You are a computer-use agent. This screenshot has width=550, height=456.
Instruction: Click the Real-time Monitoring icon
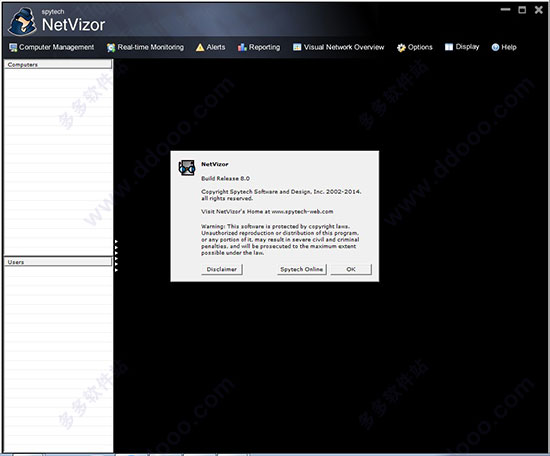(111, 47)
